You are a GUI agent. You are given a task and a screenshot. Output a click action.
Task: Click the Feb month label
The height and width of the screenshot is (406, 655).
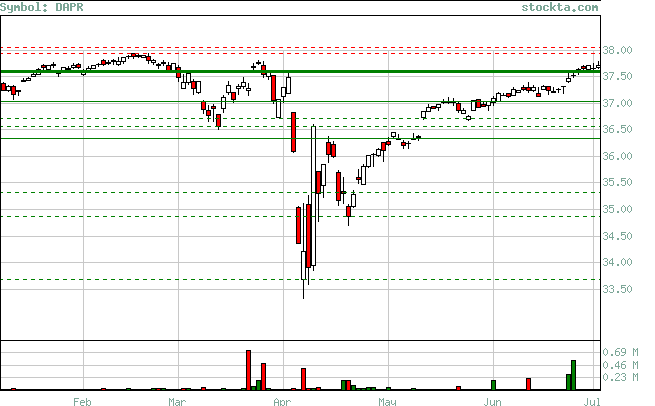pyautogui.click(x=82, y=401)
